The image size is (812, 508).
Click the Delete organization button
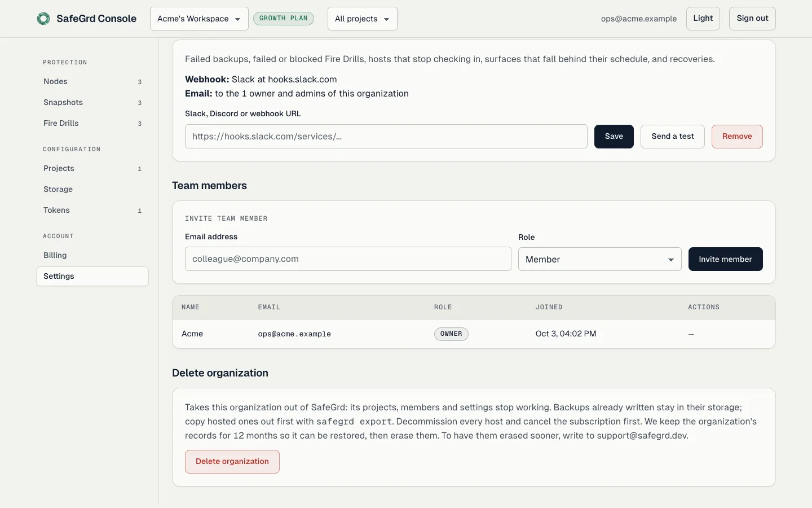(x=232, y=462)
